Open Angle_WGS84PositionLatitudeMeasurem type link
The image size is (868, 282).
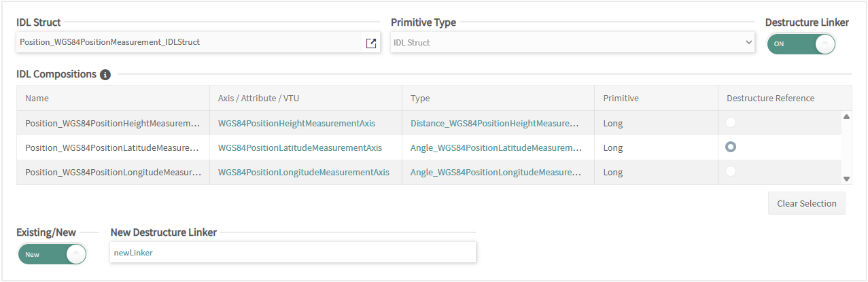(496, 147)
